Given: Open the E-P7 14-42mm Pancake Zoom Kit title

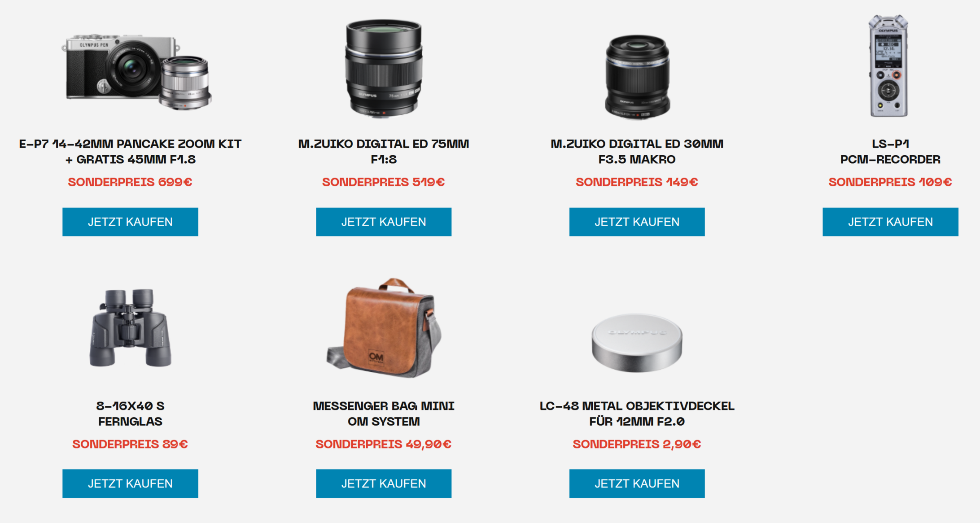Looking at the screenshot, I should (x=130, y=152).
